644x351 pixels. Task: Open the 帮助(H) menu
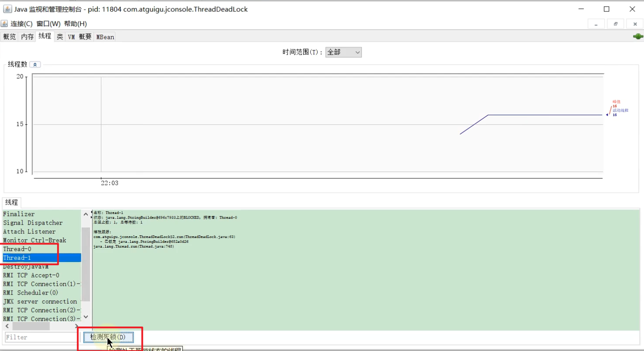point(75,24)
